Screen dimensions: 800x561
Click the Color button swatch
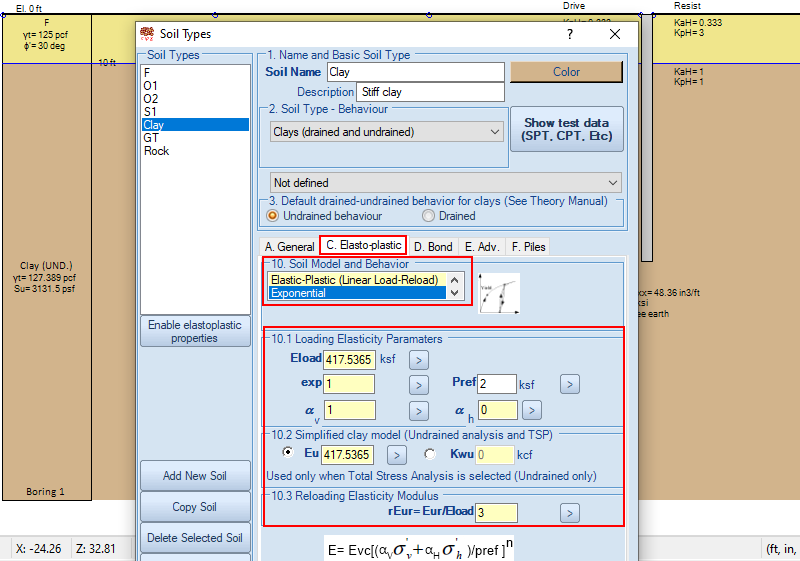point(566,72)
